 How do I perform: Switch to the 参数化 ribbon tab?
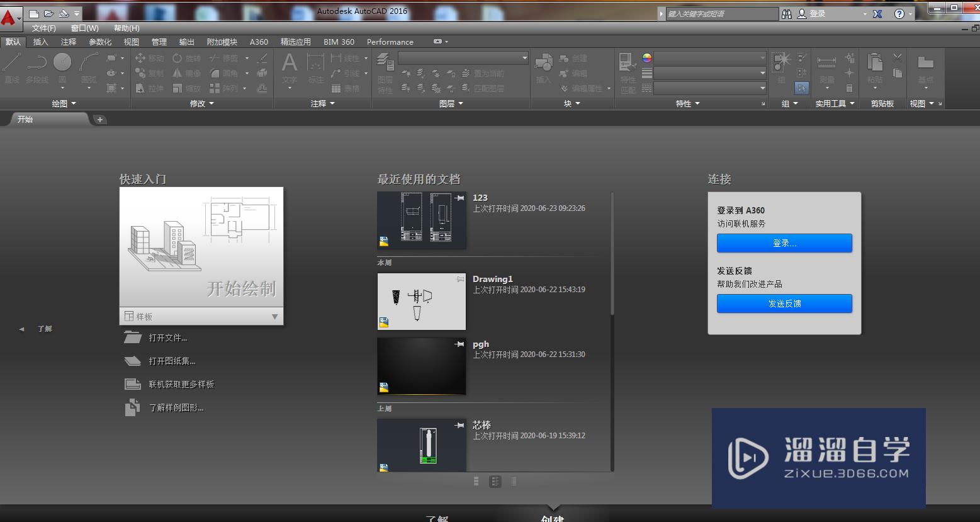pyautogui.click(x=100, y=42)
